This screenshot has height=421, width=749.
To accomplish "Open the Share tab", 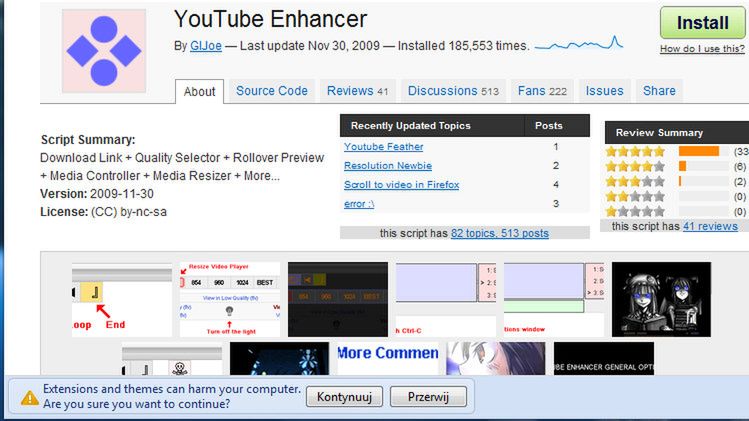I will pos(659,91).
